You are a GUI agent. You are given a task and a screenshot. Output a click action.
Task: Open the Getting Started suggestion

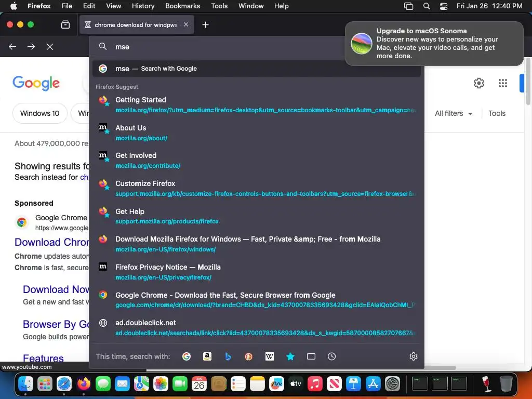click(x=257, y=105)
